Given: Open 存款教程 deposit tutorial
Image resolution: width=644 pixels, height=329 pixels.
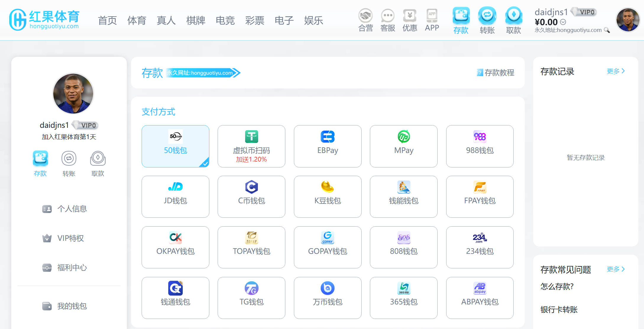Looking at the screenshot, I should click(x=496, y=72).
